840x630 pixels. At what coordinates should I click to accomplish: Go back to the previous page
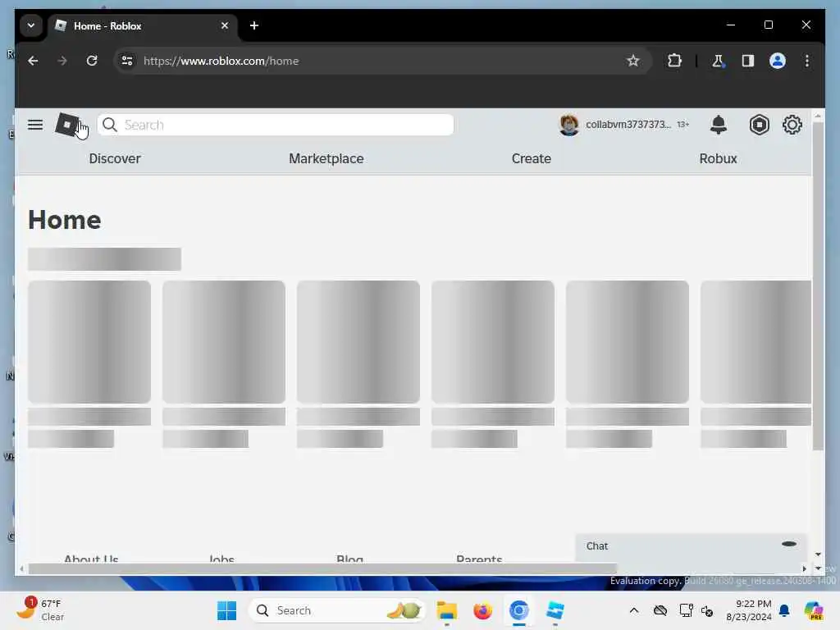click(33, 61)
